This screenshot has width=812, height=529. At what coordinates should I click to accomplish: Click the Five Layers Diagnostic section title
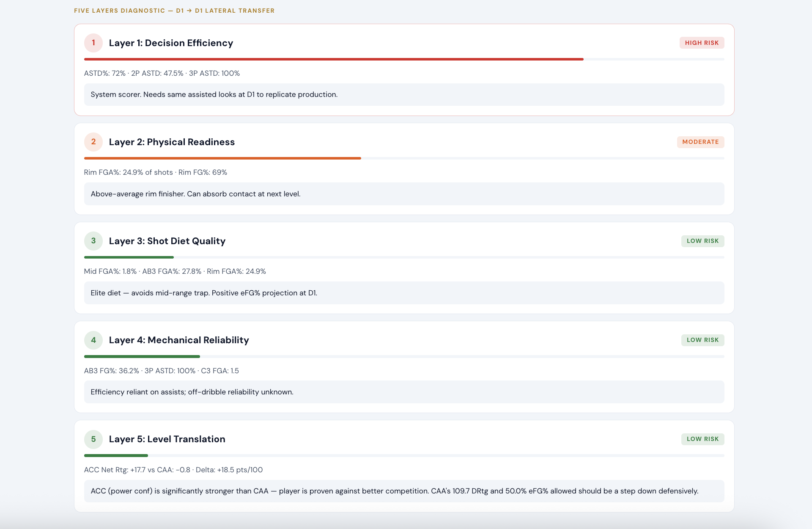point(174,11)
